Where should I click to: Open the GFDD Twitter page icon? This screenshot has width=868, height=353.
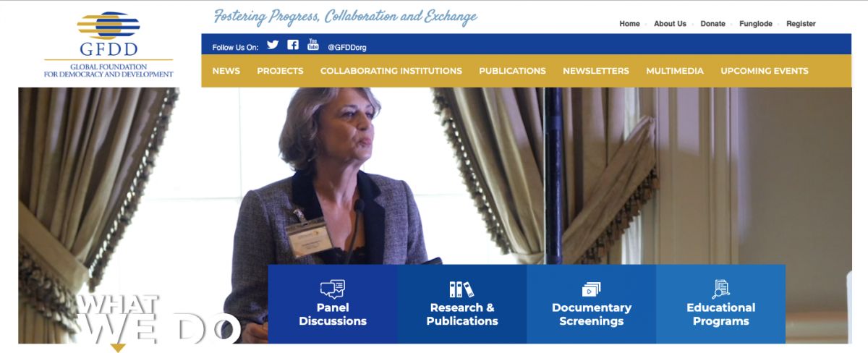coord(273,45)
